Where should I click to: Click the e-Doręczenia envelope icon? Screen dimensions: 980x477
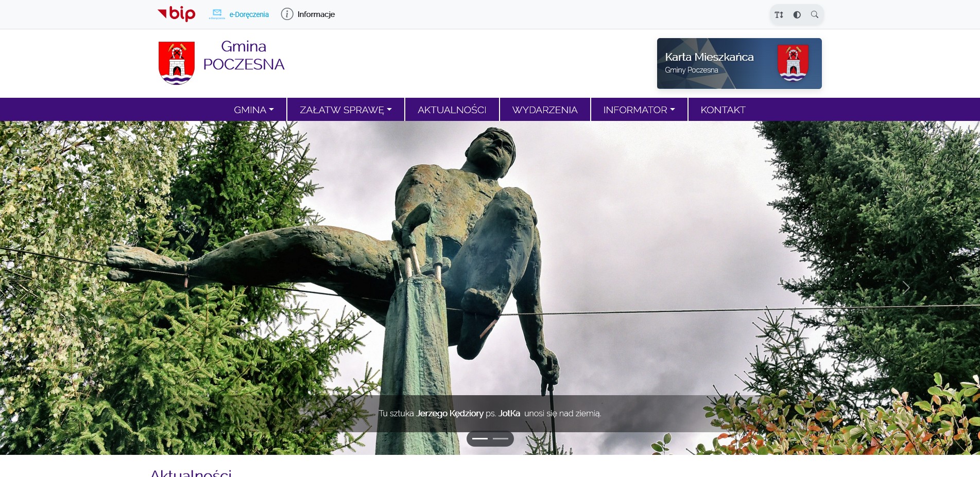tap(217, 14)
